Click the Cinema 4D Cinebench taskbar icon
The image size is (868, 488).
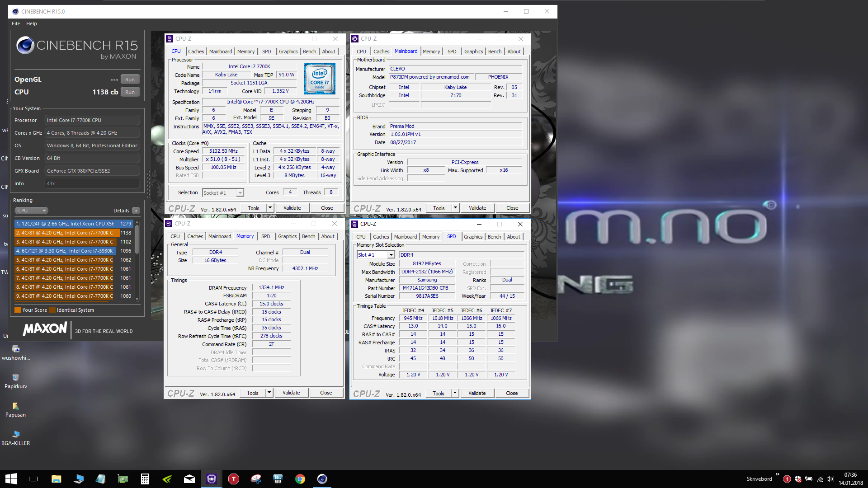pos(322,479)
